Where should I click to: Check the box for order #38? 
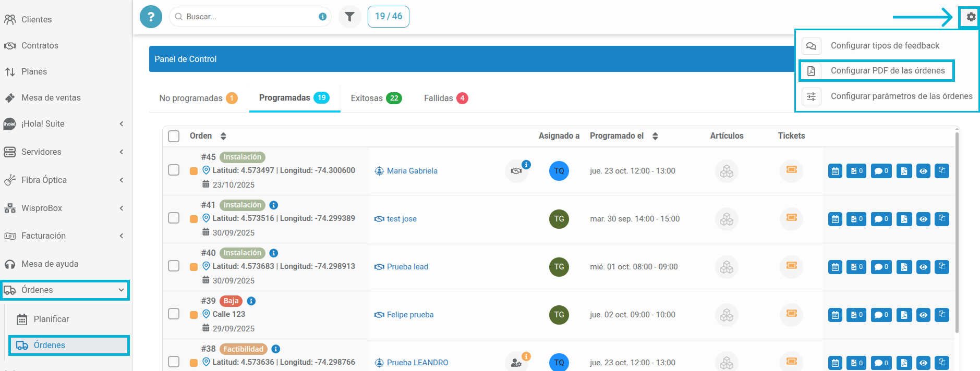[174, 362]
